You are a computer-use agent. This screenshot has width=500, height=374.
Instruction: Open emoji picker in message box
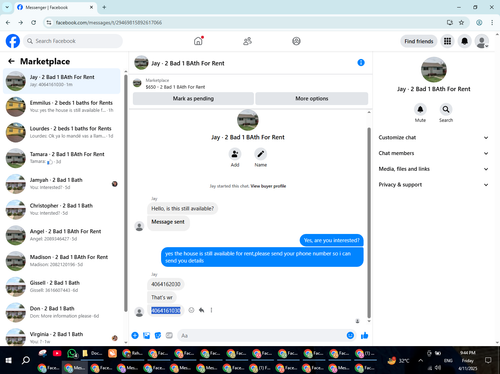(350, 335)
